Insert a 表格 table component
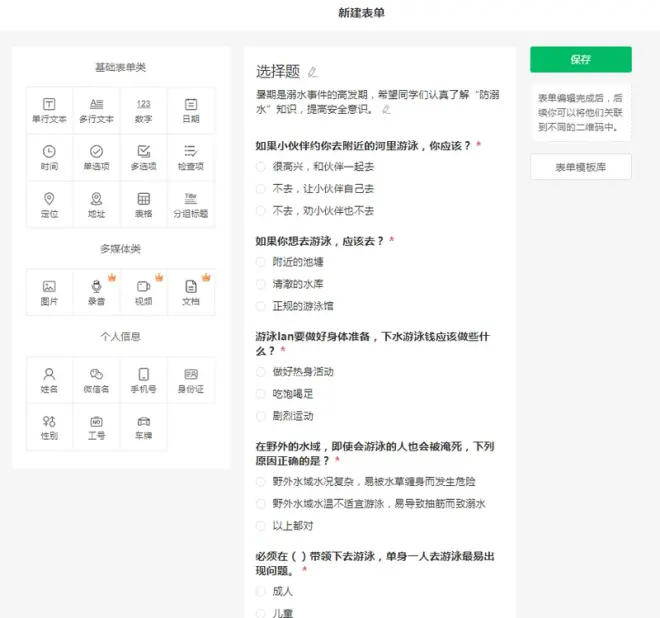 (x=144, y=205)
